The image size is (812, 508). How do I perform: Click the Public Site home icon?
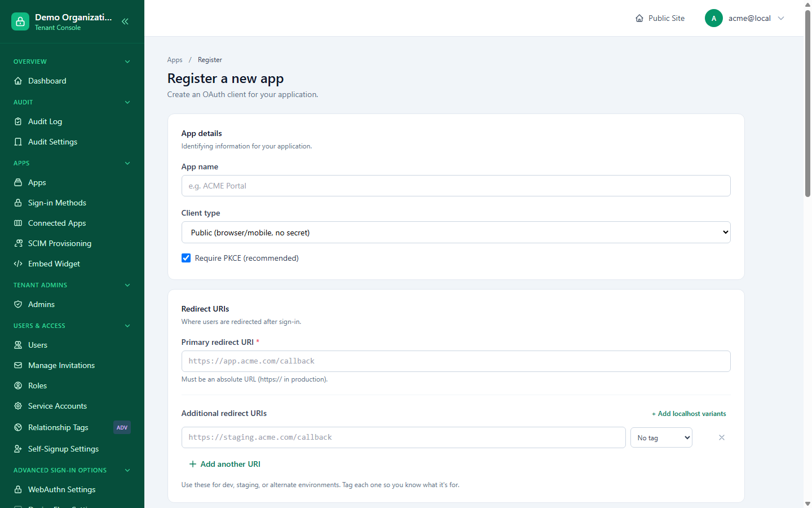(639, 18)
